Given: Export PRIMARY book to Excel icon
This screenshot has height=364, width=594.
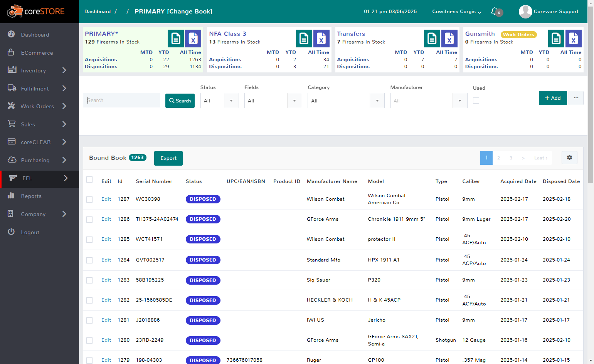Looking at the screenshot, I should (193, 39).
